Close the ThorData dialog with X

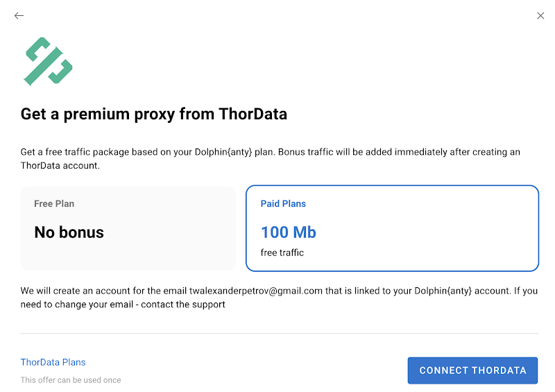tap(540, 16)
